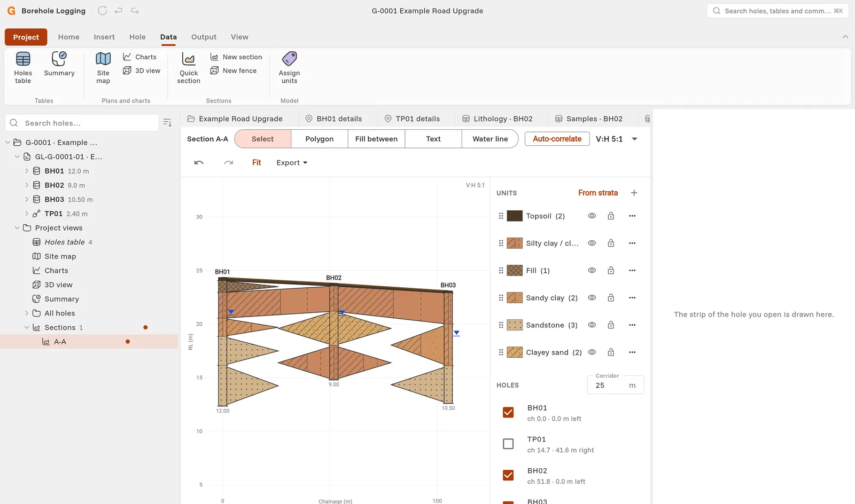Screen dimensions: 855x504
Task: Open the Site map ribbon icon
Action: (x=103, y=67)
